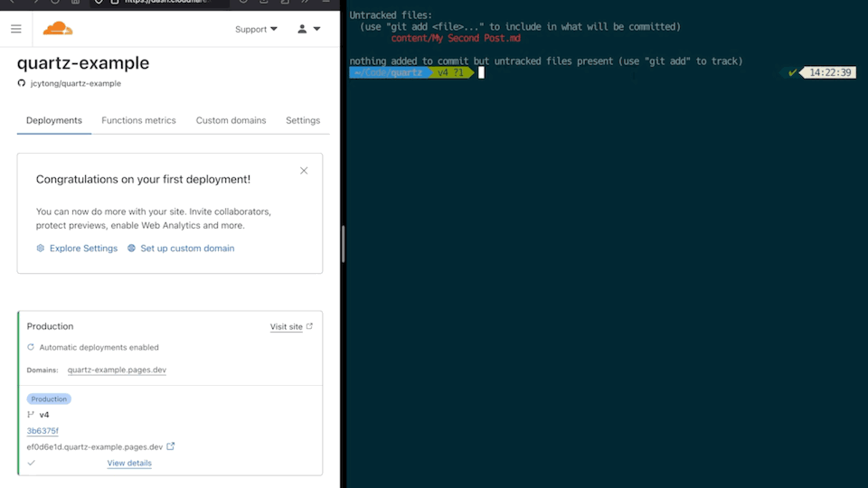This screenshot has width=868, height=488.
Task: Click Set up custom domain link
Action: pyautogui.click(x=187, y=249)
